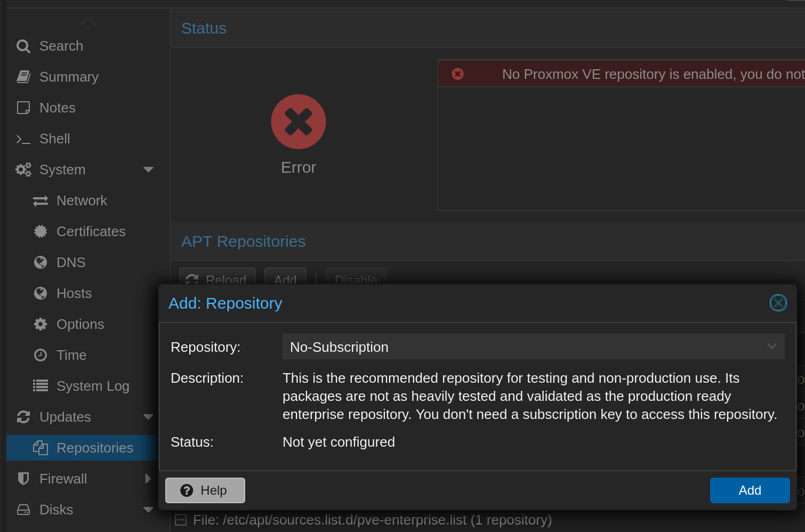Viewport: 805px width, 532px height.
Task: Click the System Log list icon
Action: pos(41,385)
